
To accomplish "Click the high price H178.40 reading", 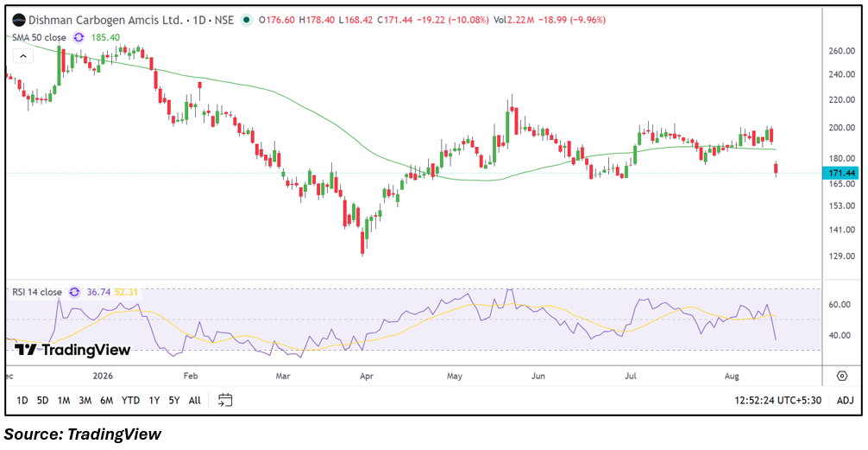I will (x=318, y=20).
